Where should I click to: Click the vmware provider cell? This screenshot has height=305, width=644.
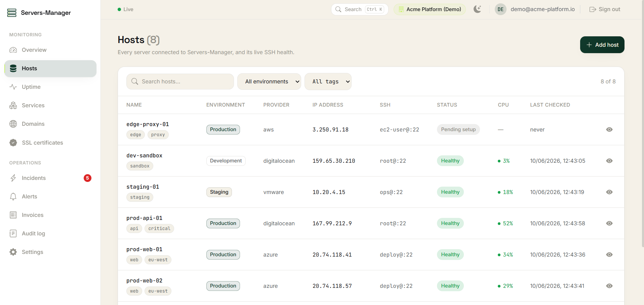pyautogui.click(x=274, y=192)
